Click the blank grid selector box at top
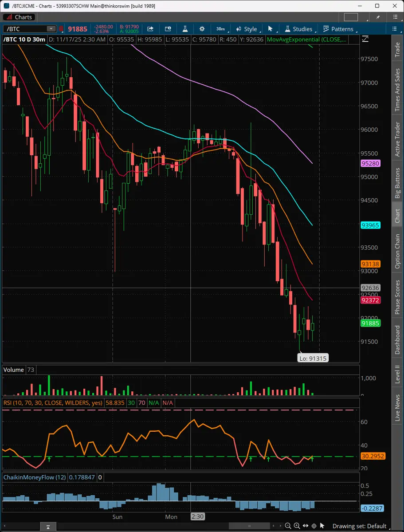This screenshot has width=404, height=532. 351,17
